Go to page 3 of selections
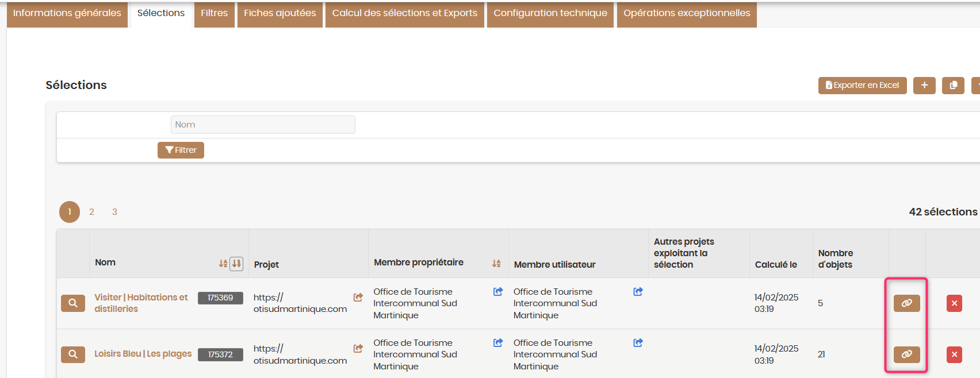This screenshot has width=980, height=378. tap(114, 212)
